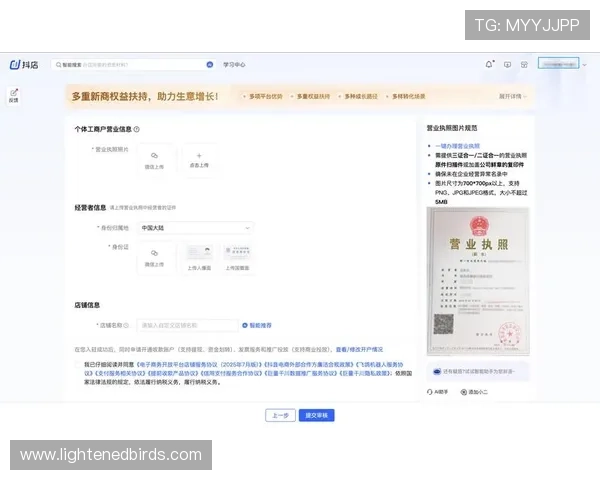Click 多项平台优势 in banner

266,96
